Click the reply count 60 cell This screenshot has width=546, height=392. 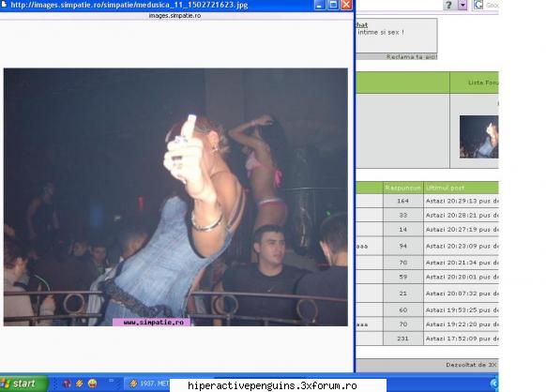[402, 309]
